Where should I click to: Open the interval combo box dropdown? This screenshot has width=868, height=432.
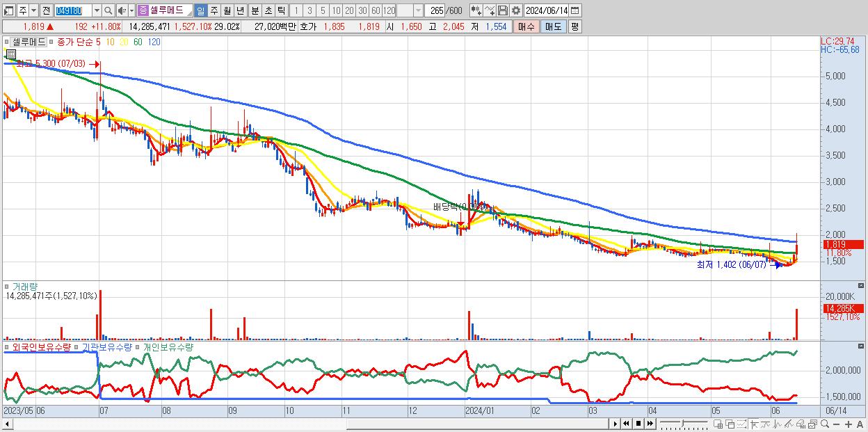[x=418, y=11]
